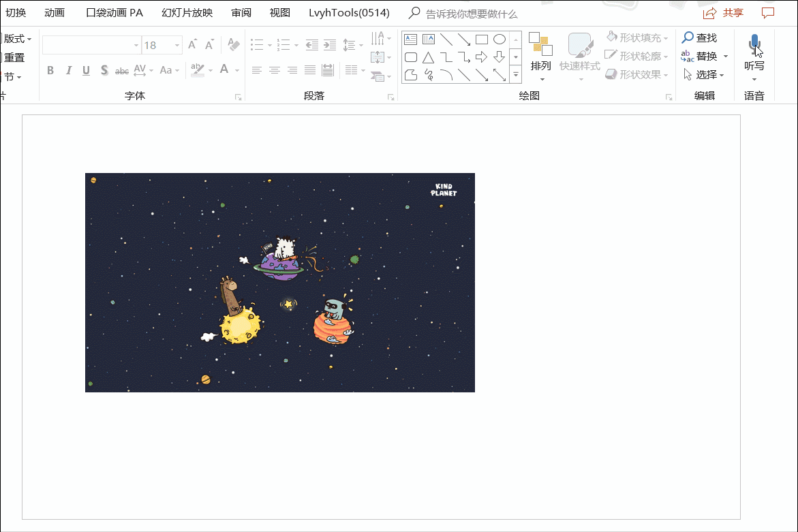Click the Arrange (排列) icon

(540, 44)
